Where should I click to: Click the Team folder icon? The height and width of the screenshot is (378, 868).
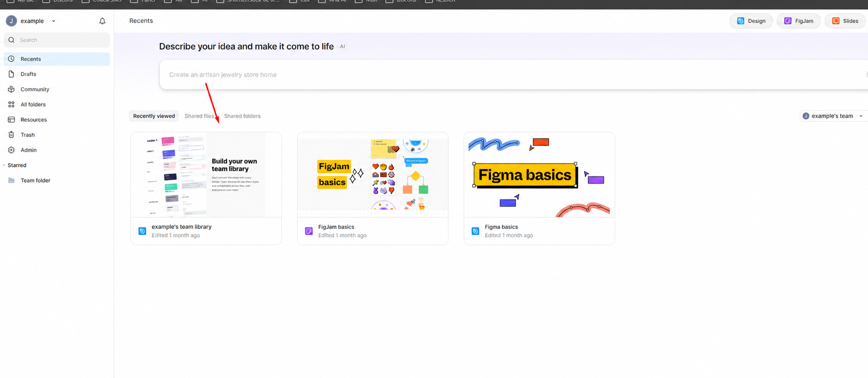point(11,180)
